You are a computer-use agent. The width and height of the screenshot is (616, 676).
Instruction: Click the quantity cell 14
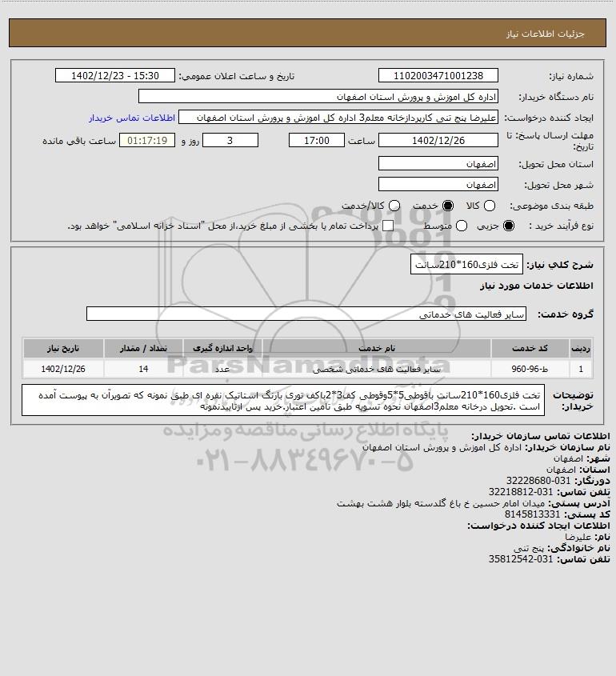tap(143, 369)
